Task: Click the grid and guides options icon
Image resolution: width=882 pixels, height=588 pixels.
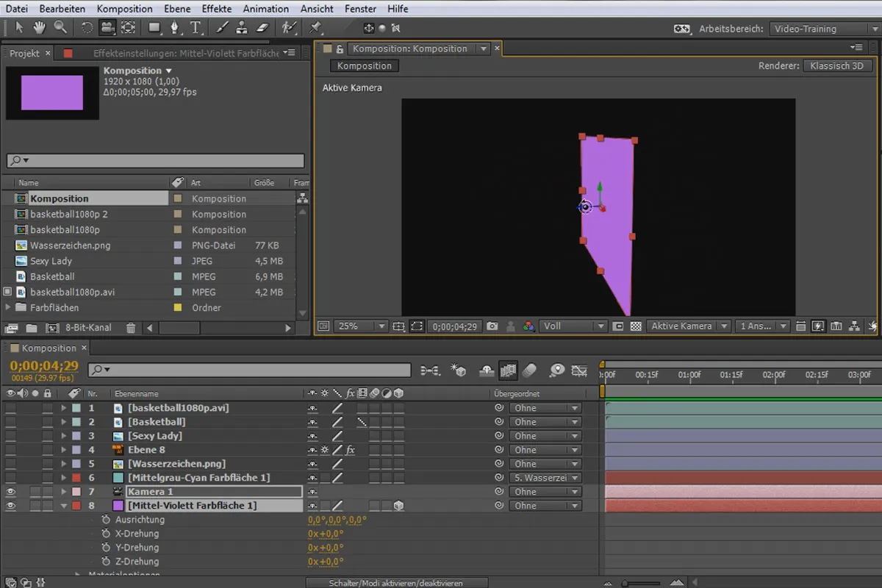Action: (x=398, y=326)
